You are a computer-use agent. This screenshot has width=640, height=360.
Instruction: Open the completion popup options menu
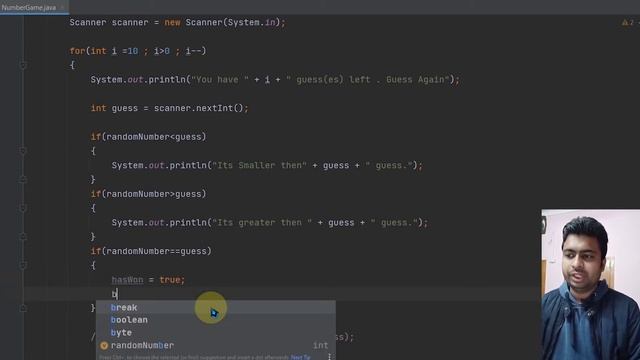pyautogui.click(x=329, y=357)
